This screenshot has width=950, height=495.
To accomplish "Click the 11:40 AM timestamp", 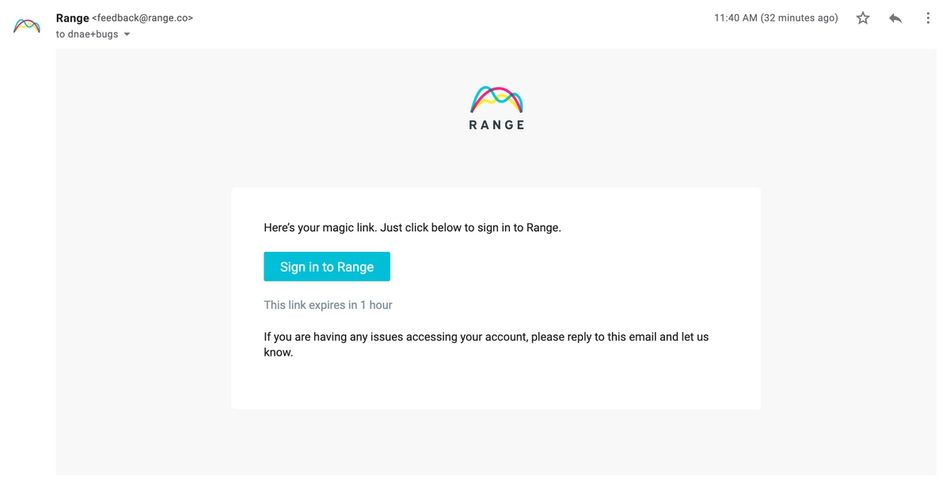I will pos(736,18).
